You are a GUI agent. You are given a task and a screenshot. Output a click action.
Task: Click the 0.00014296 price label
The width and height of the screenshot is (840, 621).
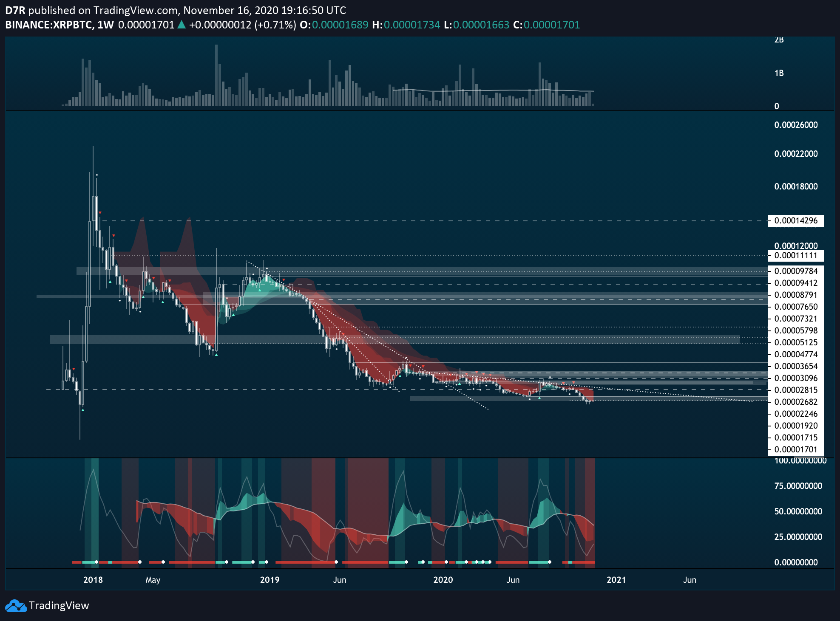[x=796, y=220]
